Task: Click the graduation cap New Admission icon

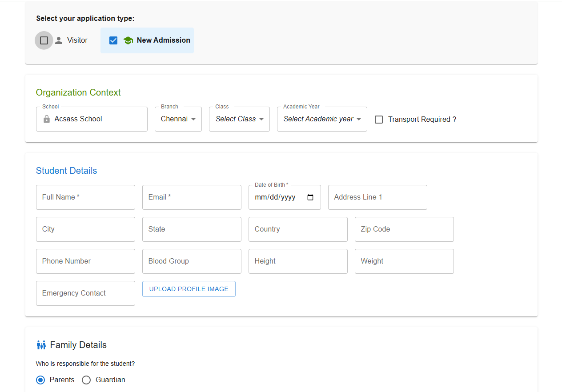Action: click(x=128, y=40)
